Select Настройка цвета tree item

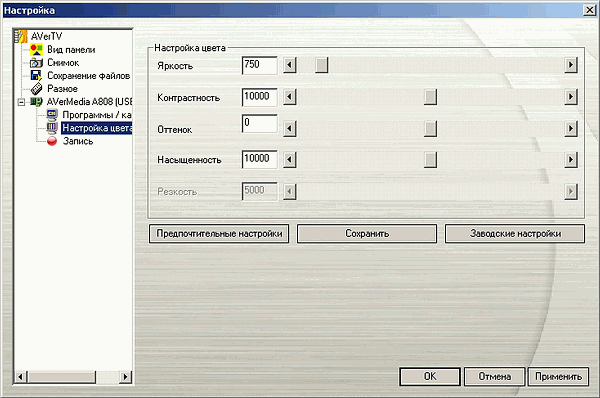pos(97,128)
